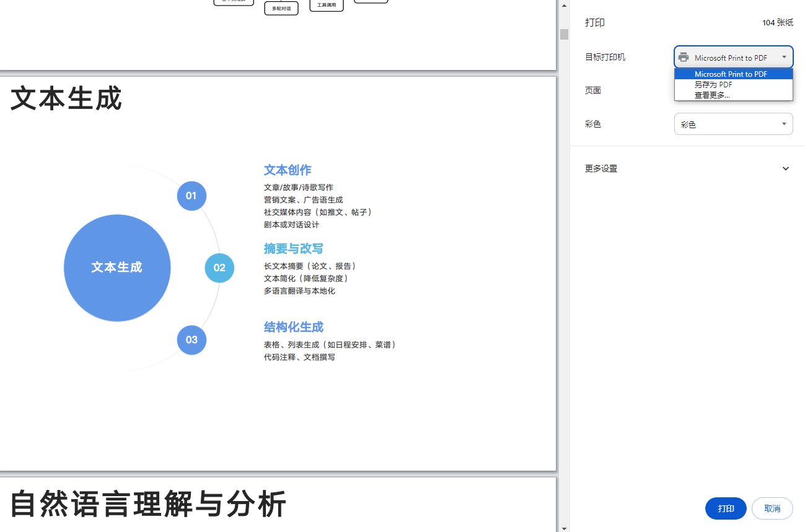Click the 取消 button

tap(772, 508)
